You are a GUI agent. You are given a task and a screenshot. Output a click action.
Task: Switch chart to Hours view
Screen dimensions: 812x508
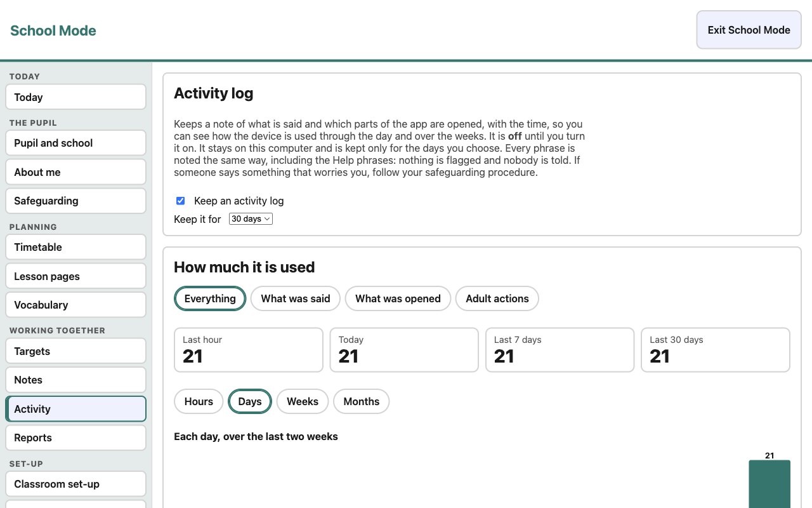click(199, 401)
